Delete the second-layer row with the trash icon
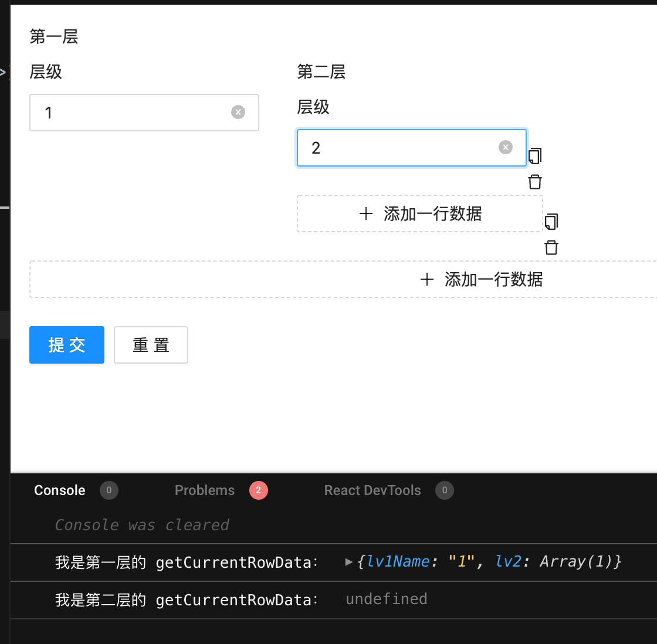The width and height of the screenshot is (657, 644). click(x=534, y=181)
